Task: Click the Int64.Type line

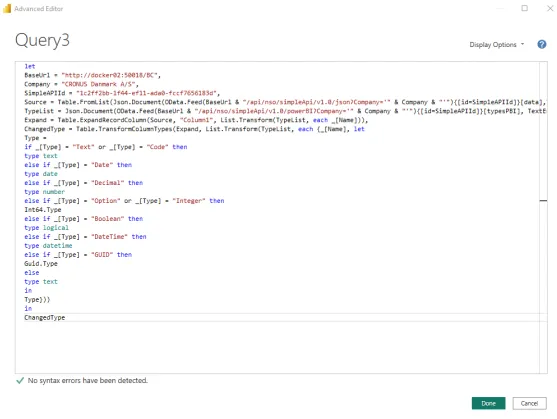Action: (43, 210)
